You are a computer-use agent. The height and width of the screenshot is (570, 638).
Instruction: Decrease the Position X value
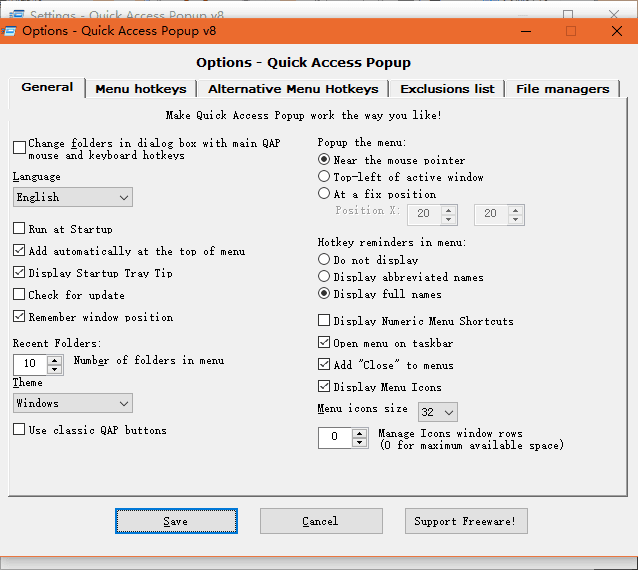pos(449,220)
